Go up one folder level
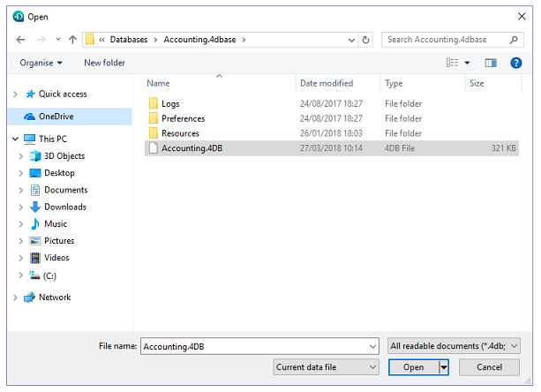This screenshot has height=392, width=541. coord(72,40)
